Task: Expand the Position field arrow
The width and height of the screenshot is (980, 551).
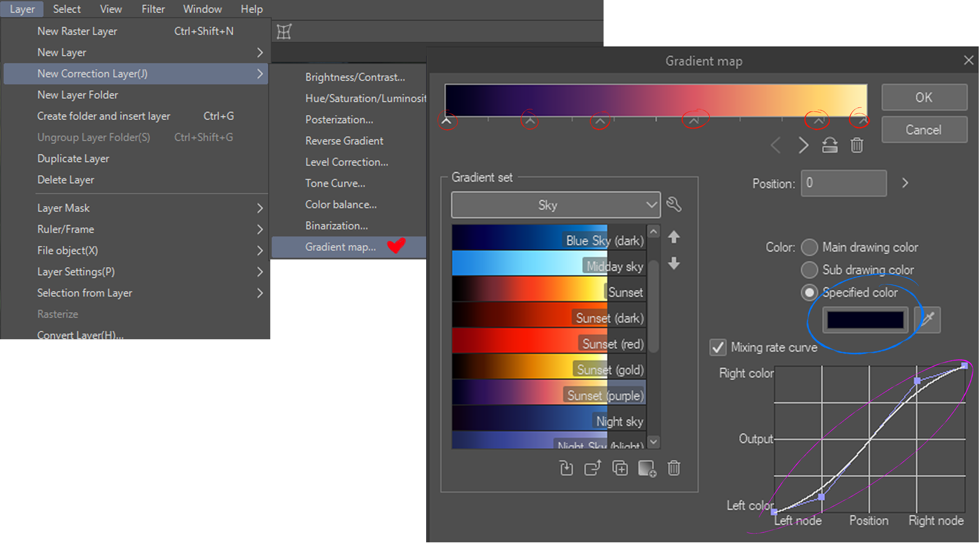Action: pyautogui.click(x=905, y=183)
